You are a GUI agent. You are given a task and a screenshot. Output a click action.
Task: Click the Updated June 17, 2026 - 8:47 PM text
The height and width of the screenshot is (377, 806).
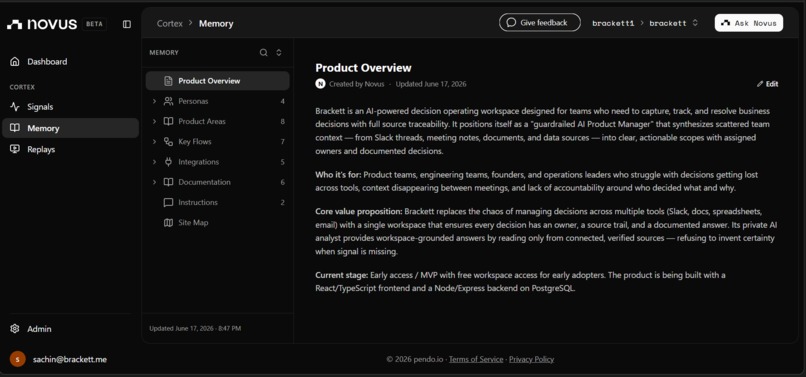tap(195, 328)
